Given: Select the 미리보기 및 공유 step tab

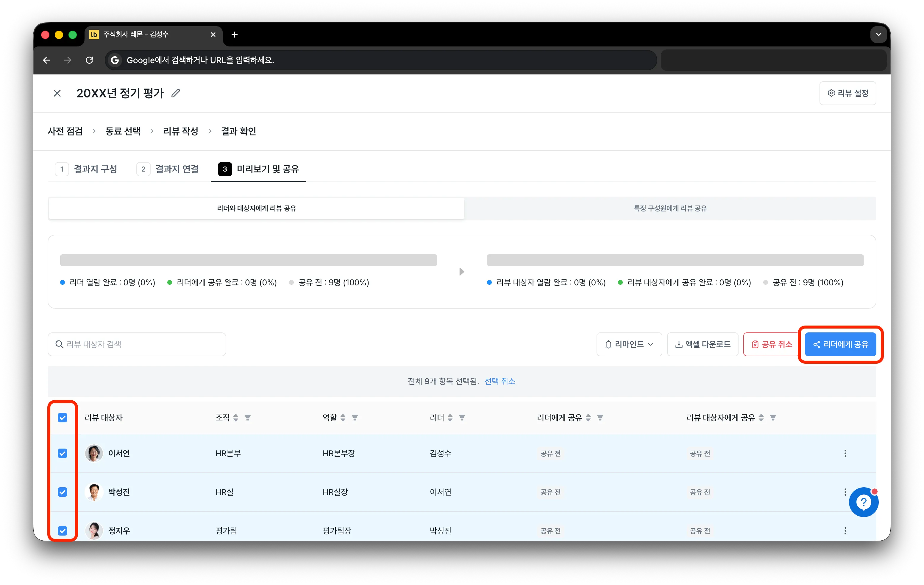Looking at the screenshot, I should click(258, 169).
